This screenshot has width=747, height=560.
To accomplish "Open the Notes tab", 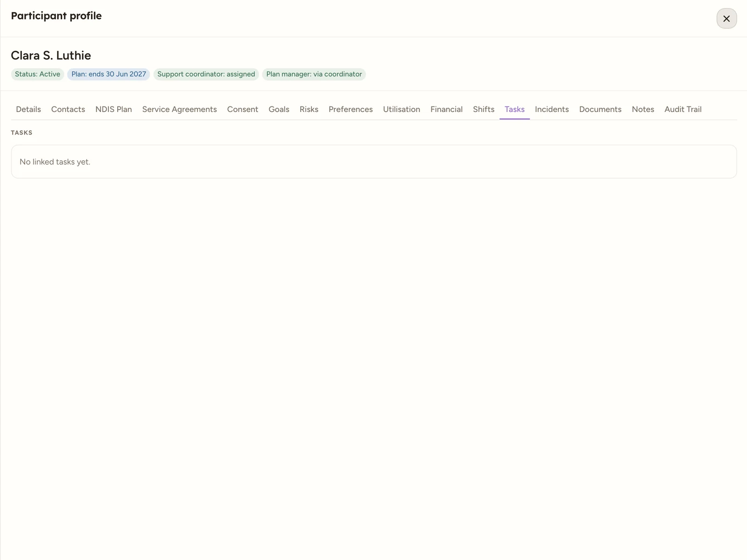I will coord(643,109).
